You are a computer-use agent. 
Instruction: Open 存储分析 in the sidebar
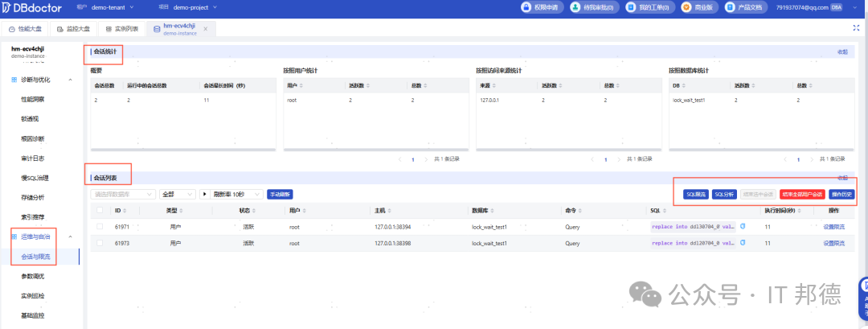[x=33, y=197]
